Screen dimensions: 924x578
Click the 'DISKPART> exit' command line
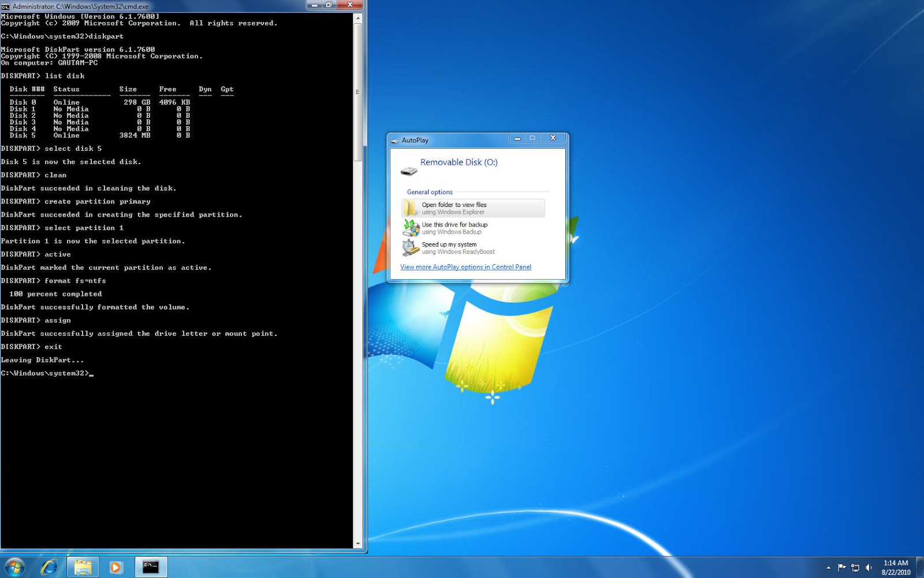pyautogui.click(x=31, y=347)
